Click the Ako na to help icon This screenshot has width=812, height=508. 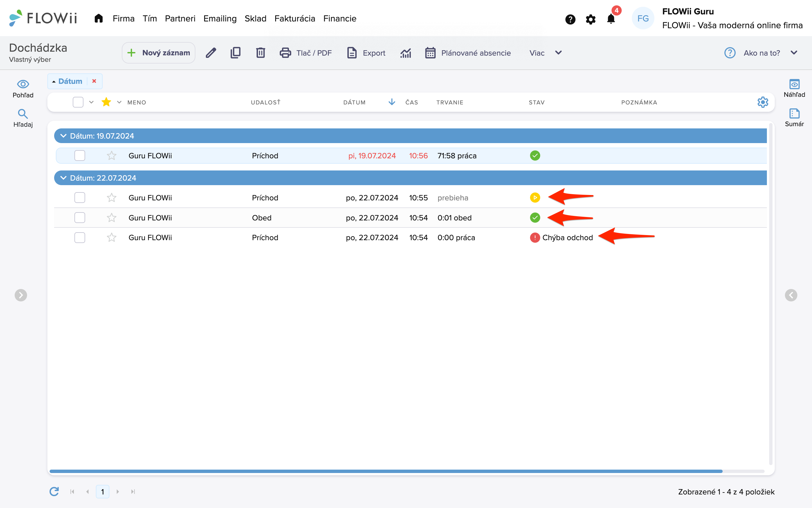729,53
